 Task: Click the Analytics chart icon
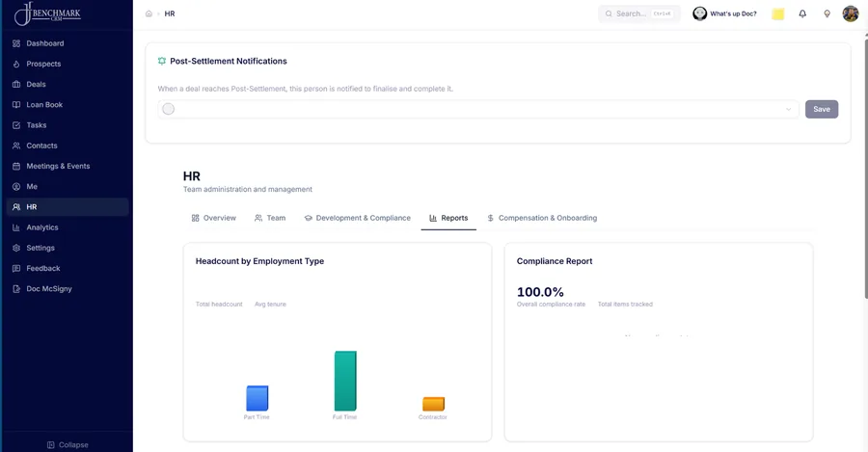(x=16, y=227)
